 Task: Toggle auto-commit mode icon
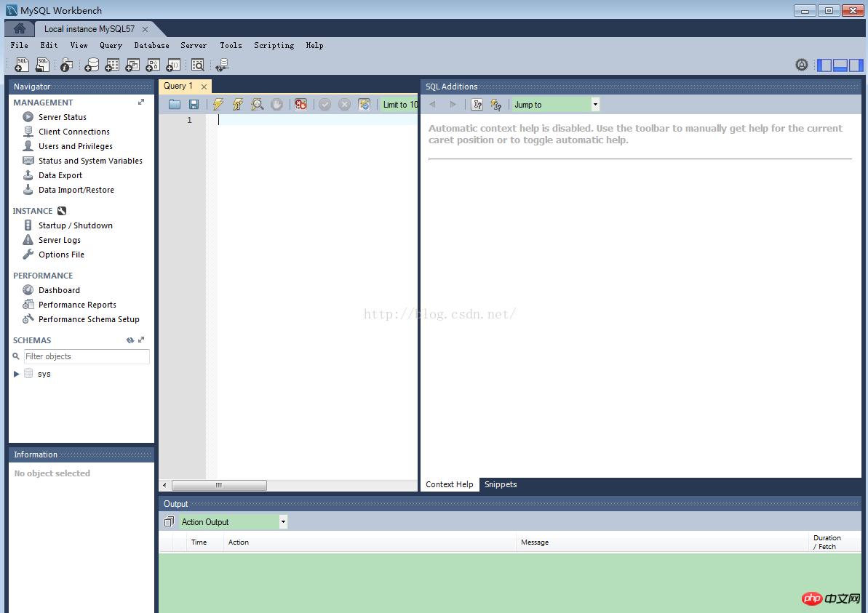pos(364,104)
